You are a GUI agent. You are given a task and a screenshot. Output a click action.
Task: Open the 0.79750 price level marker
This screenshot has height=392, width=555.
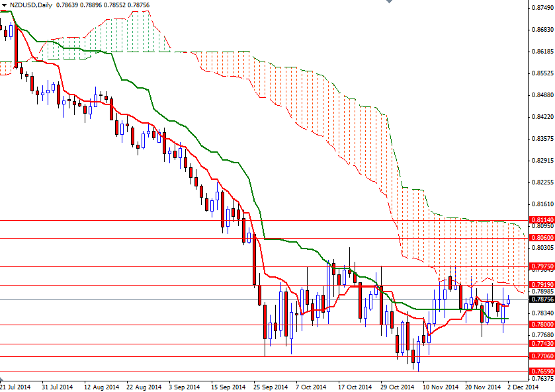click(540, 267)
